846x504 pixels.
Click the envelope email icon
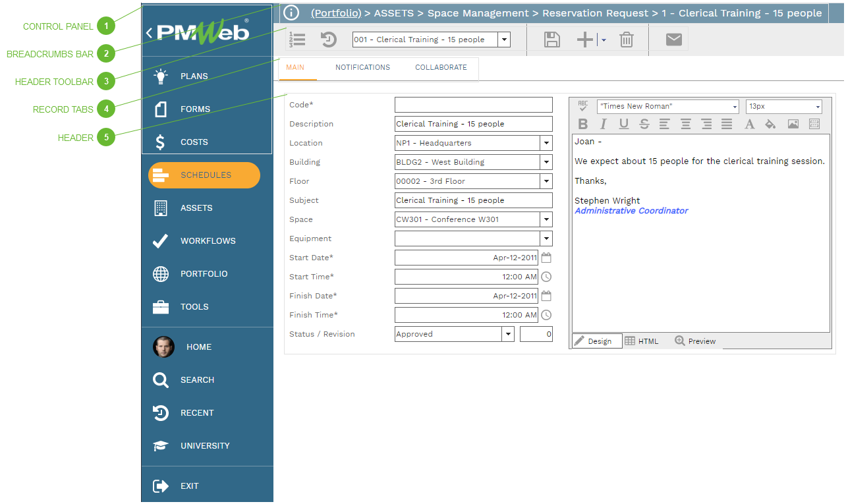pos(673,40)
